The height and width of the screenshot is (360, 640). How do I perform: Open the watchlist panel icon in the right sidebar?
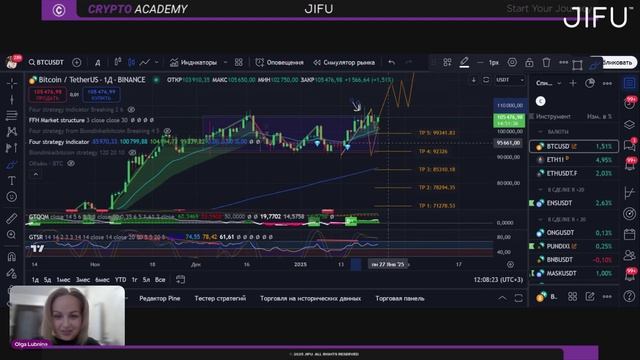[x=630, y=83]
